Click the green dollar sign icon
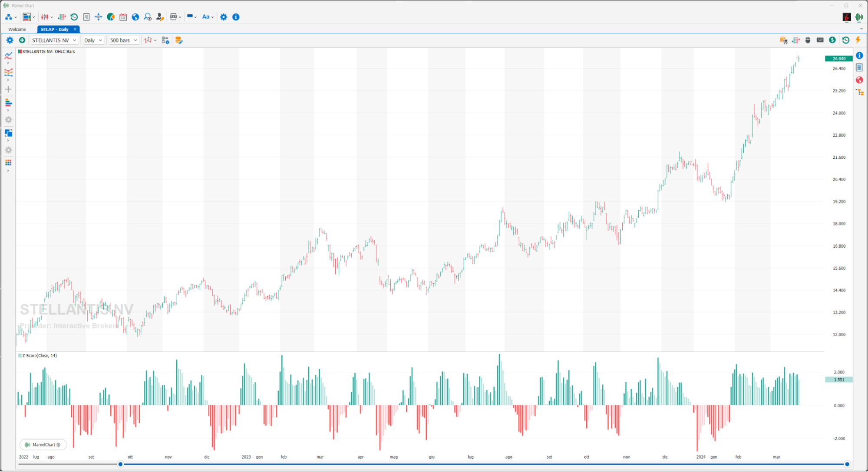The width and height of the screenshot is (868, 472). point(832,40)
